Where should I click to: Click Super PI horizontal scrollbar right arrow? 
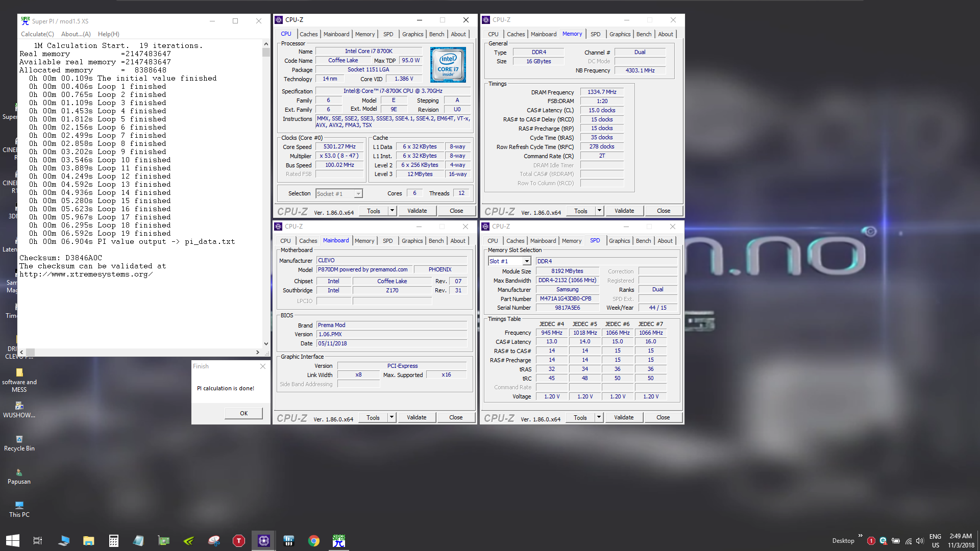tap(258, 352)
